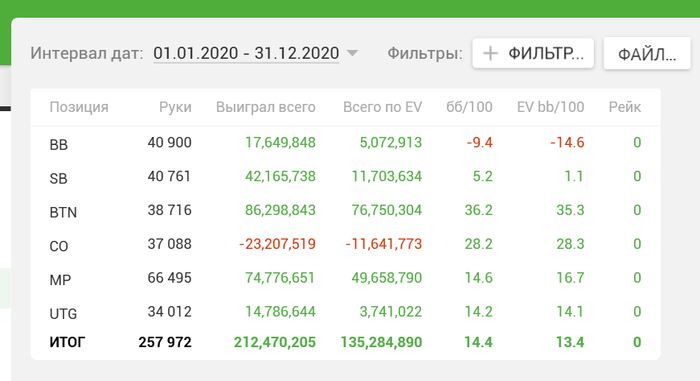Image resolution: width=700 pixels, height=381 pixels.
Task: Select the 01.01.2020 - 31.12.2020 date range
Action: [x=246, y=53]
